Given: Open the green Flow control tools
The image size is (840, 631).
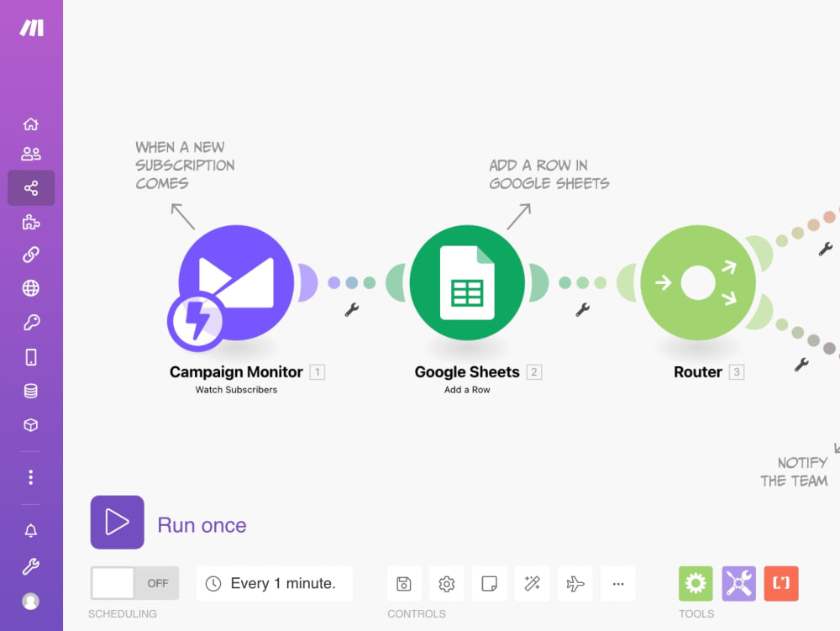Looking at the screenshot, I should coord(696,583).
